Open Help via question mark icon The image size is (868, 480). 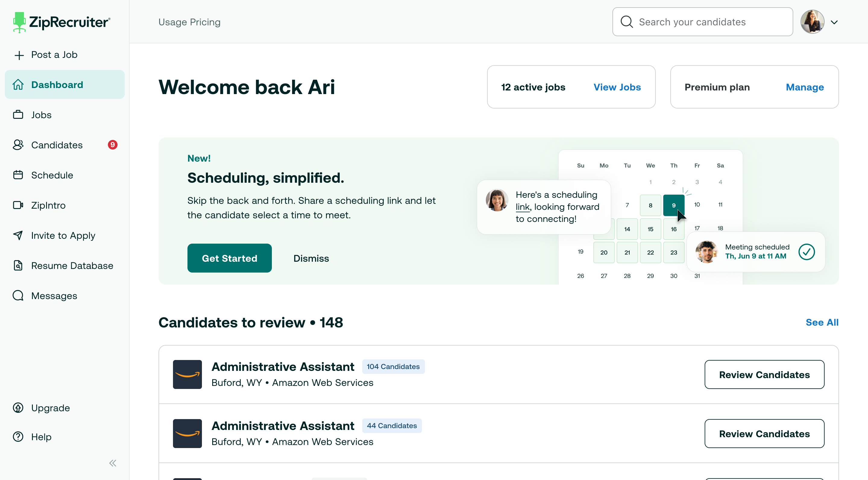(18, 437)
